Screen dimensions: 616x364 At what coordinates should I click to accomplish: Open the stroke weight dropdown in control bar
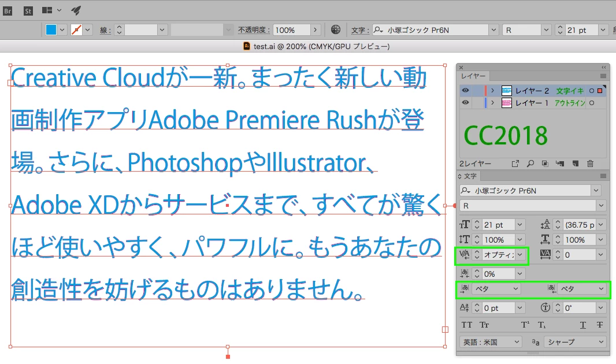[x=162, y=30]
